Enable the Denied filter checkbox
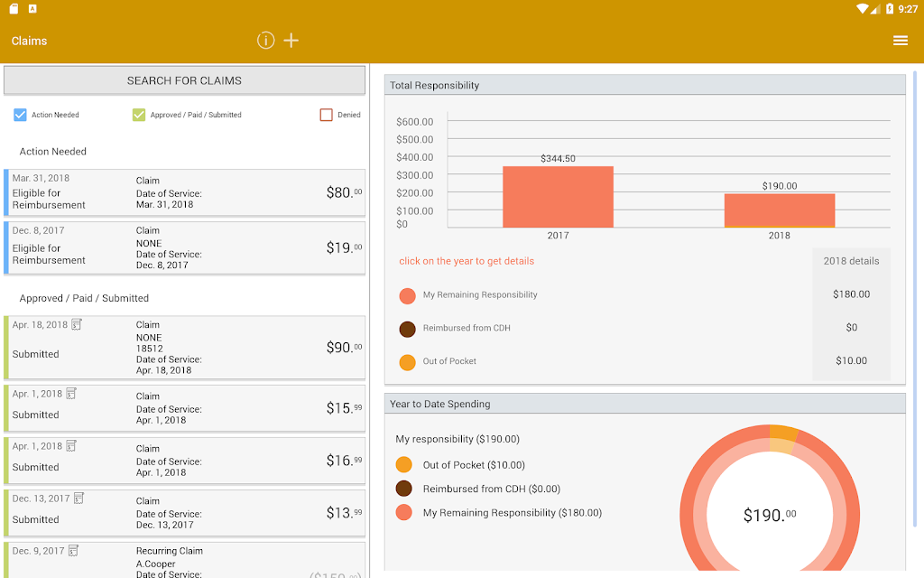 click(x=327, y=115)
